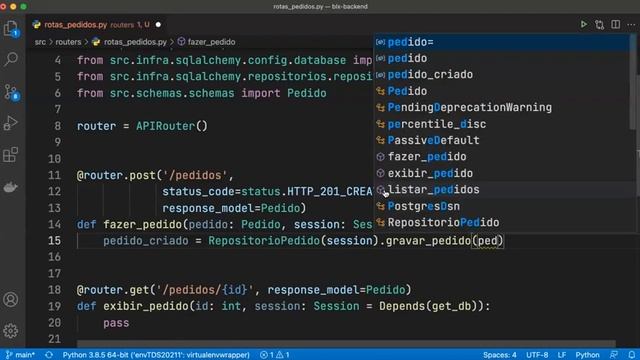Choose the 'RepositorioPedido' suggestion
This screenshot has height=360, width=640.
point(502,222)
